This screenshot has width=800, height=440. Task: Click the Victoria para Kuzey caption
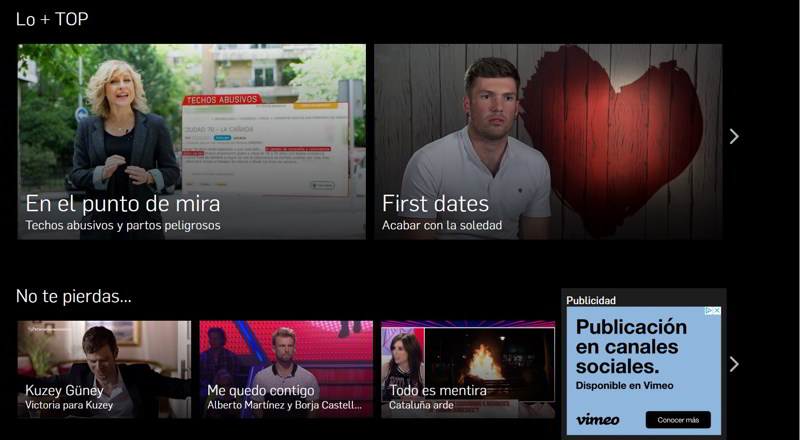pyautogui.click(x=69, y=406)
